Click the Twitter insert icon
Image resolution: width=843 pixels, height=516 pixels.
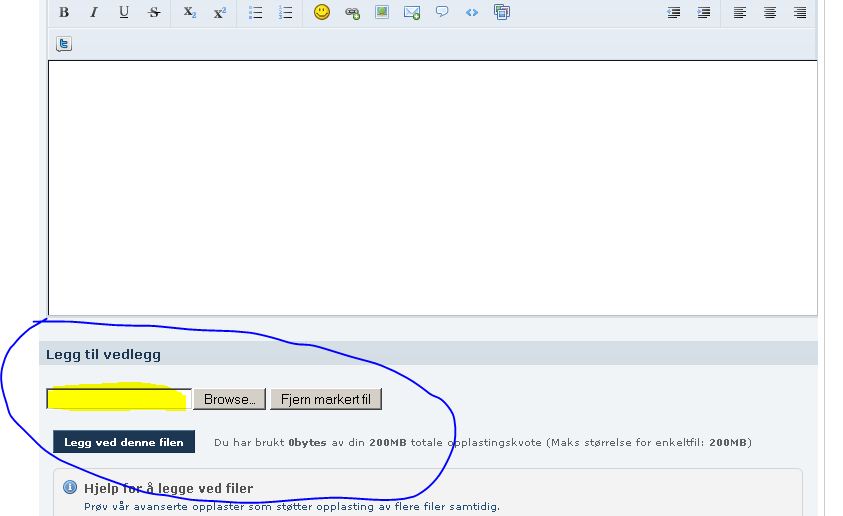pos(64,44)
